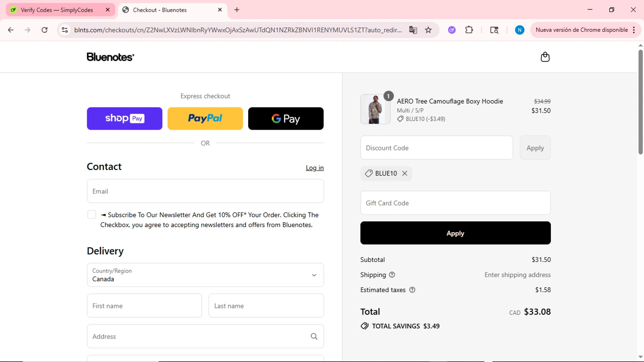
Task: Click the Log in link
Action: tap(315, 168)
